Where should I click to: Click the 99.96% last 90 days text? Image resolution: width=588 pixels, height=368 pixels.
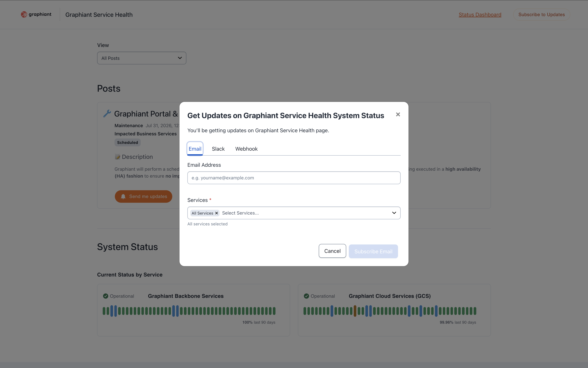458,322
